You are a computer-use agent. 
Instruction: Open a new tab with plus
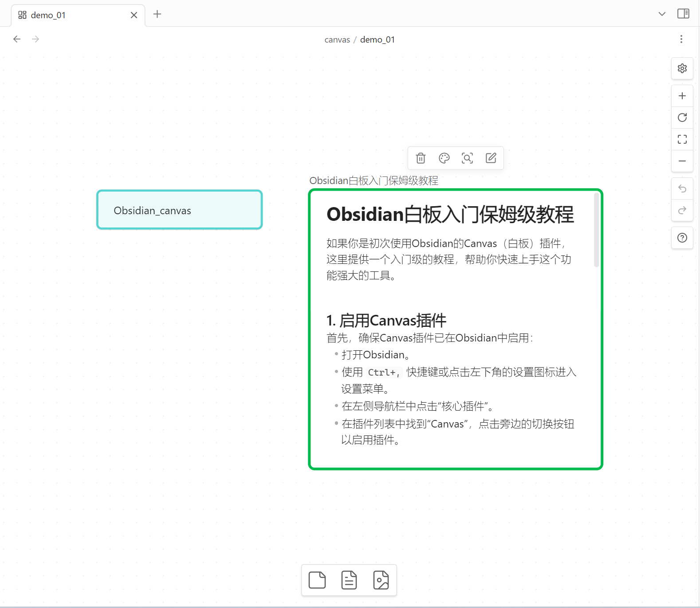point(157,14)
